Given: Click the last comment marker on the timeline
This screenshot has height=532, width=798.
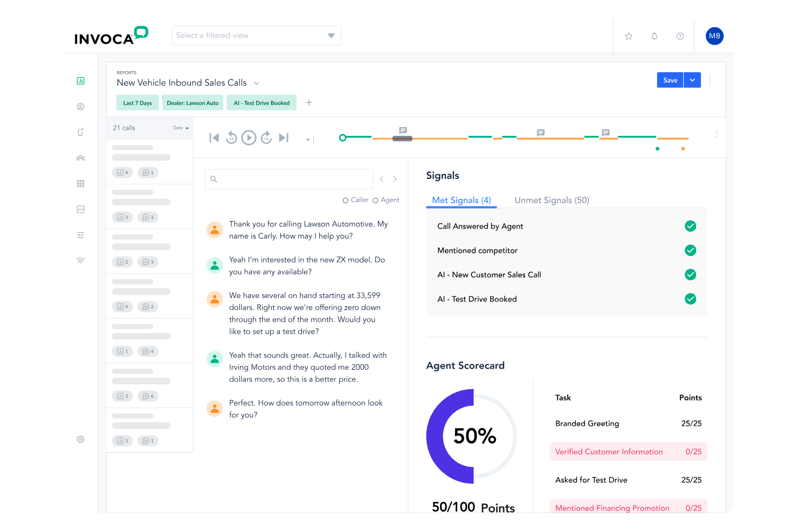Looking at the screenshot, I should click(x=606, y=133).
